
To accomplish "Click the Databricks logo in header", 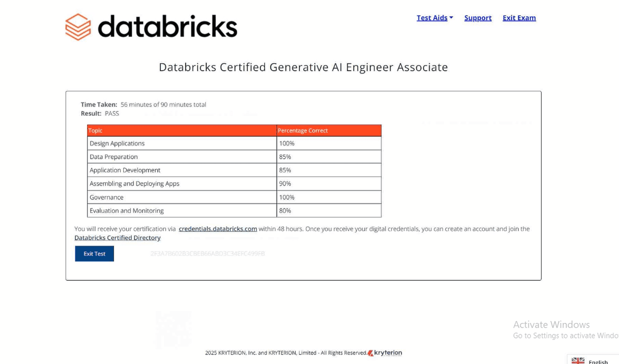I will point(151,27).
